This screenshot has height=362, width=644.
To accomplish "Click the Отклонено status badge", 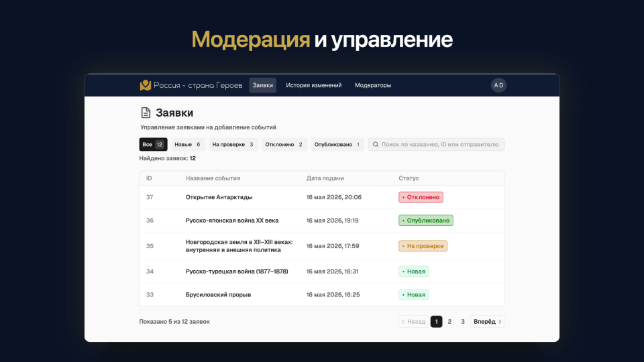I will click(421, 197).
